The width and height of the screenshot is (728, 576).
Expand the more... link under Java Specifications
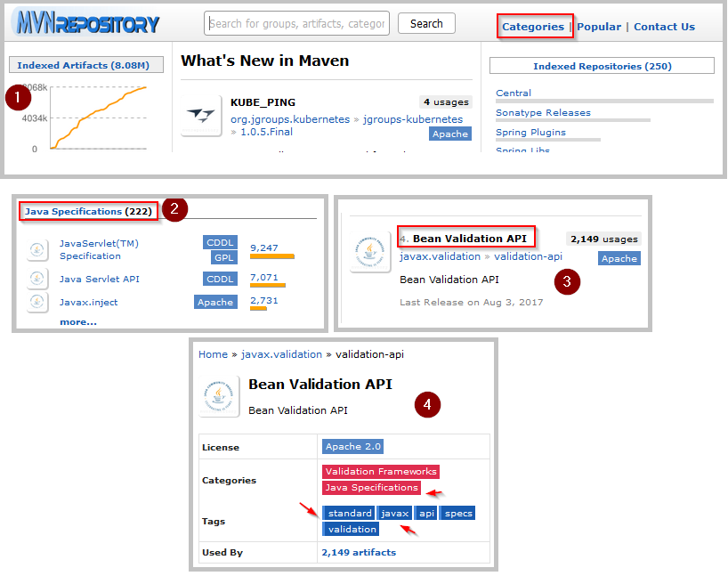(78, 322)
